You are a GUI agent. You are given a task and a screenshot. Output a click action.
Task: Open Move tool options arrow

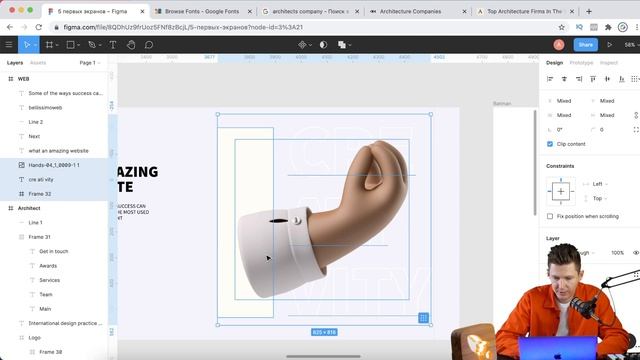point(36,45)
